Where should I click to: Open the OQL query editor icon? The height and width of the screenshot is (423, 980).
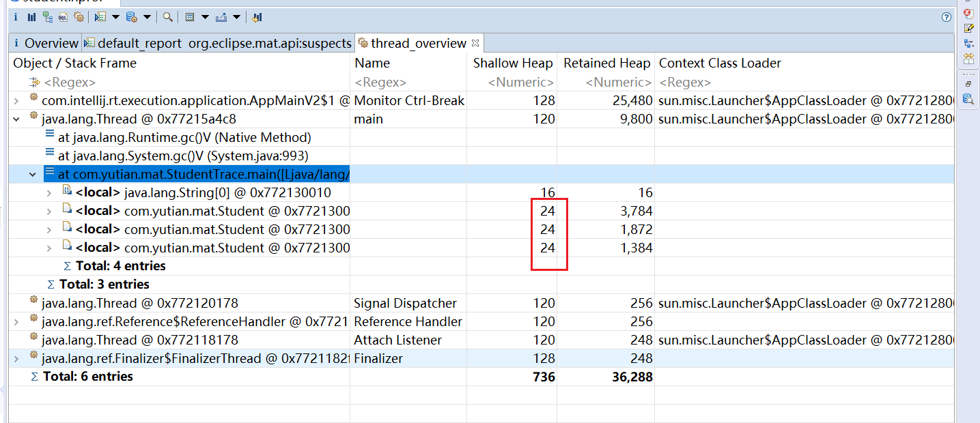pyautogui.click(x=63, y=17)
